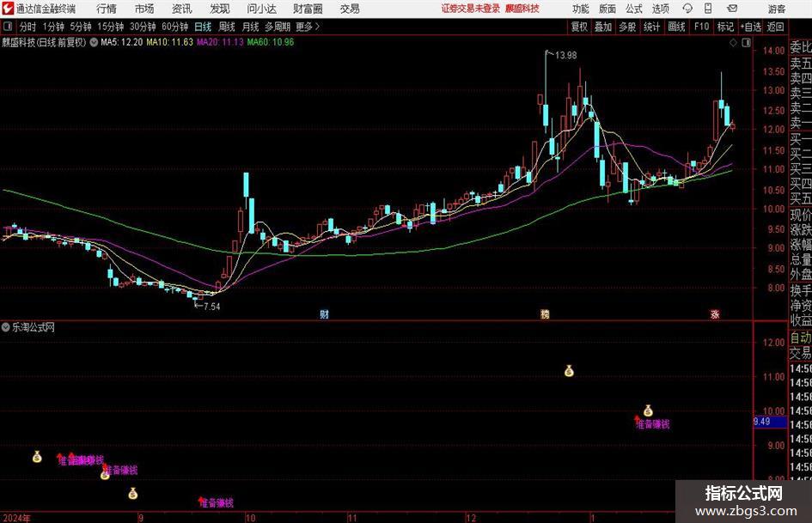Open the F10 company info button
The image size is (812, 523).
point(701,27)
